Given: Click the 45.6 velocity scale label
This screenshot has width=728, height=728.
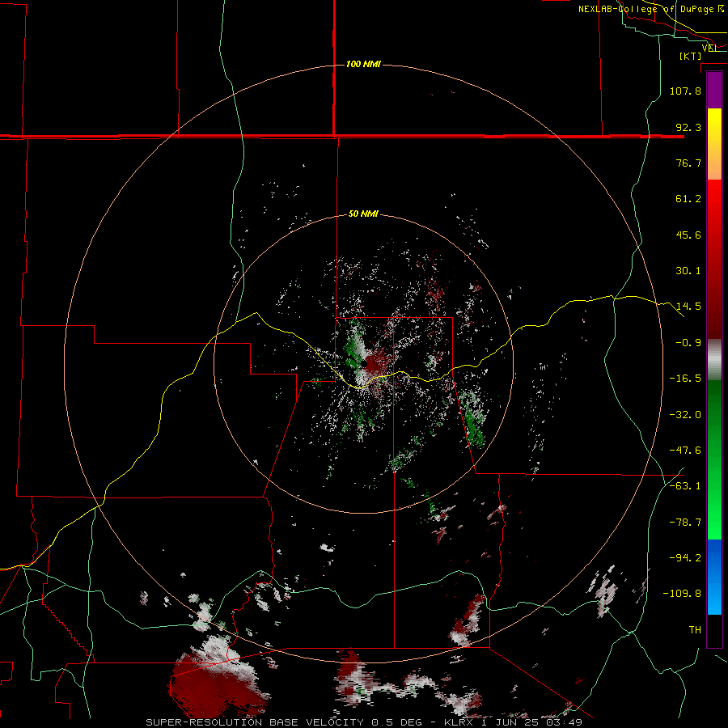Looking at the screenshot, I should coord(688,235).
